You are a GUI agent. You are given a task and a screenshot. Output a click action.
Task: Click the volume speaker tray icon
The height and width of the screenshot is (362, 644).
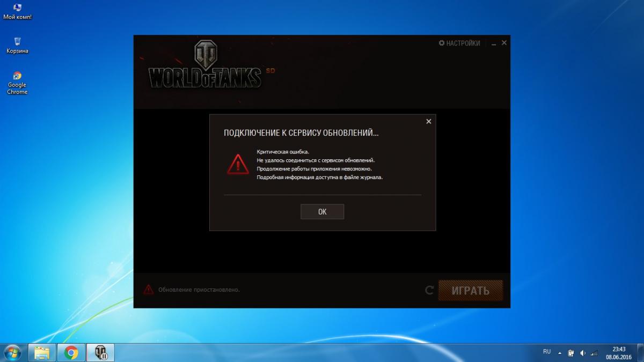pyautogui.click(x=583, y=353)
